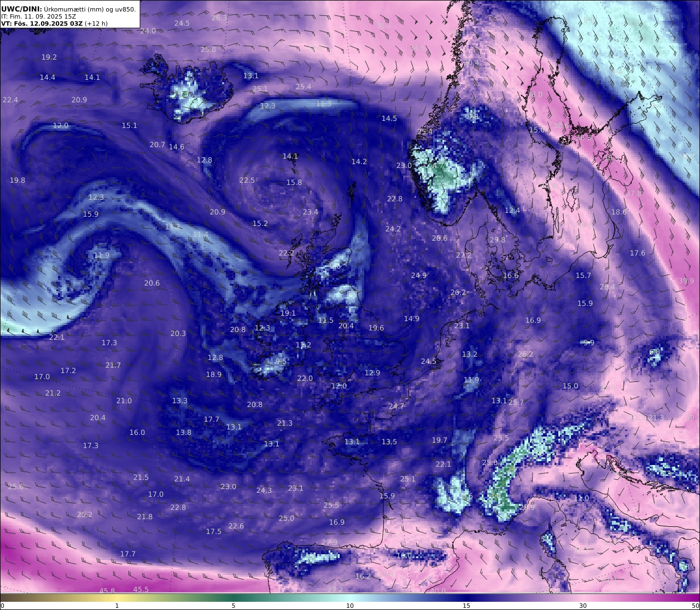The height and width of the screenshot is (610, 700).
Task: Click the 21.4 value label
Action: coord(182,479)
